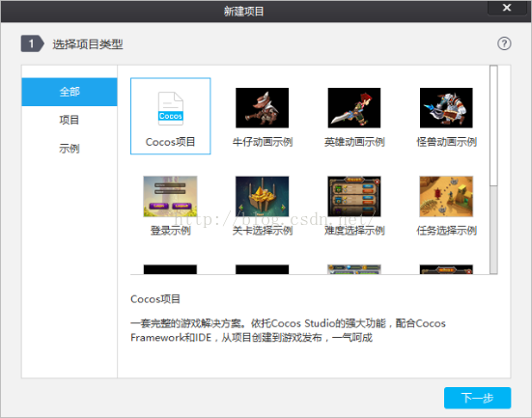Choose the 关卡选择示例 thumbnail
This screenshot has width=532, height=418.
click(x=263, y=196)
